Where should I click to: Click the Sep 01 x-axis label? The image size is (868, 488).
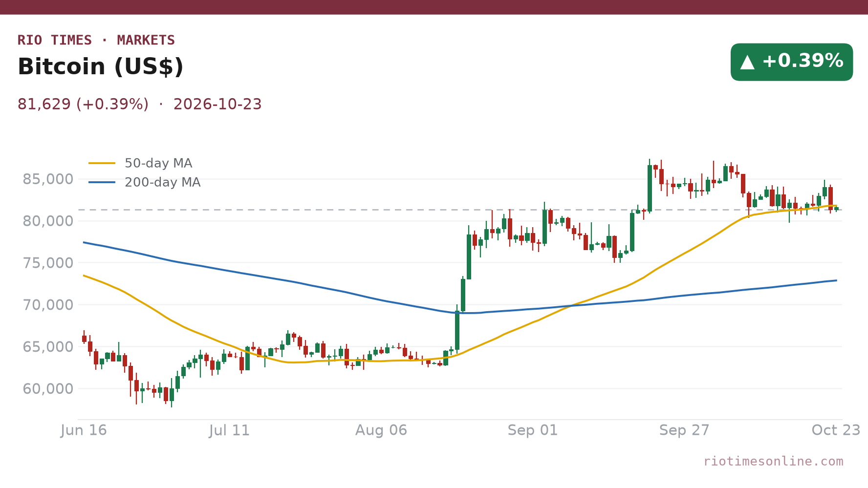click(x=533, y=430)
